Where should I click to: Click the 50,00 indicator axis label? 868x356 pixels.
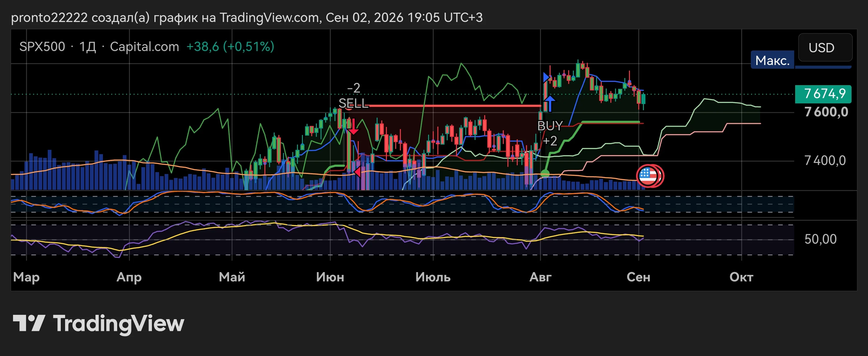(821, 239)
